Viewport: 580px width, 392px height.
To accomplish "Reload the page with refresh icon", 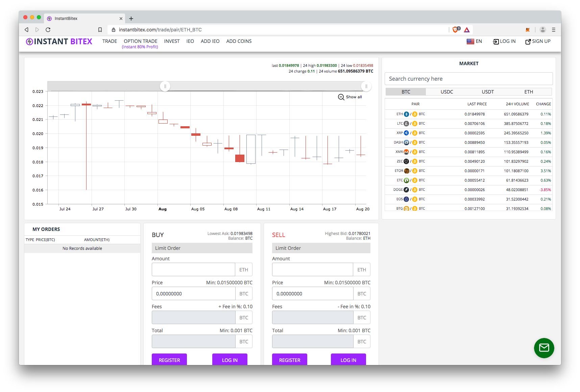I will (48, 30).
